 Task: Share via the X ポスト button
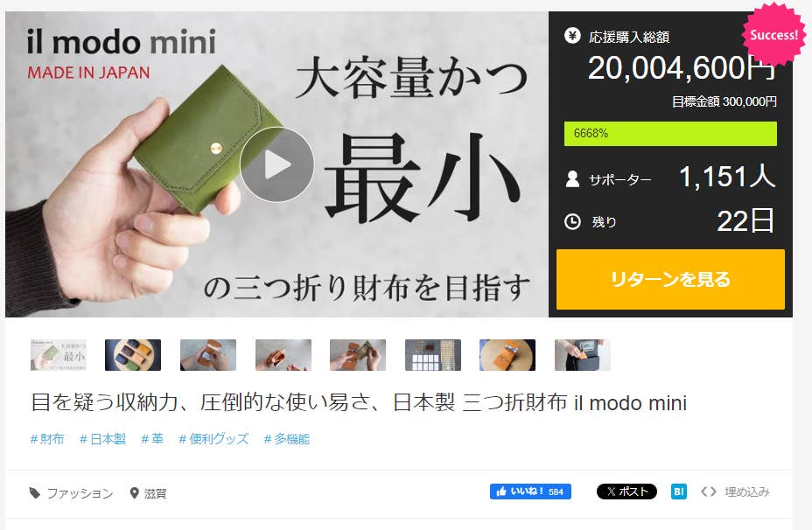click(626, 492)
